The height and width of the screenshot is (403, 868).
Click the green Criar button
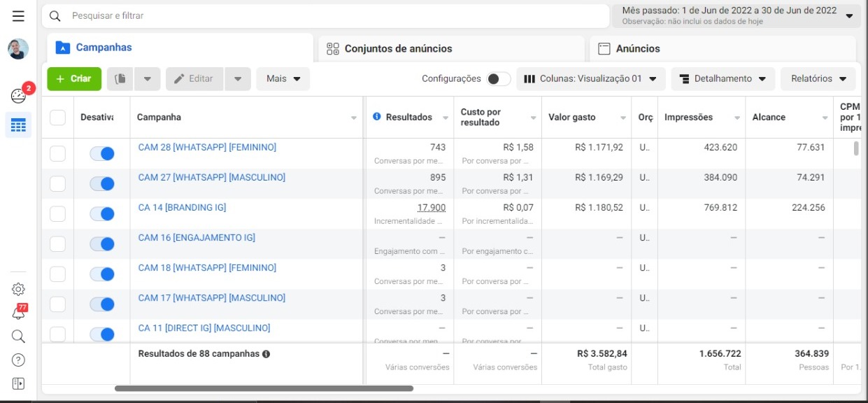point(74,79)
